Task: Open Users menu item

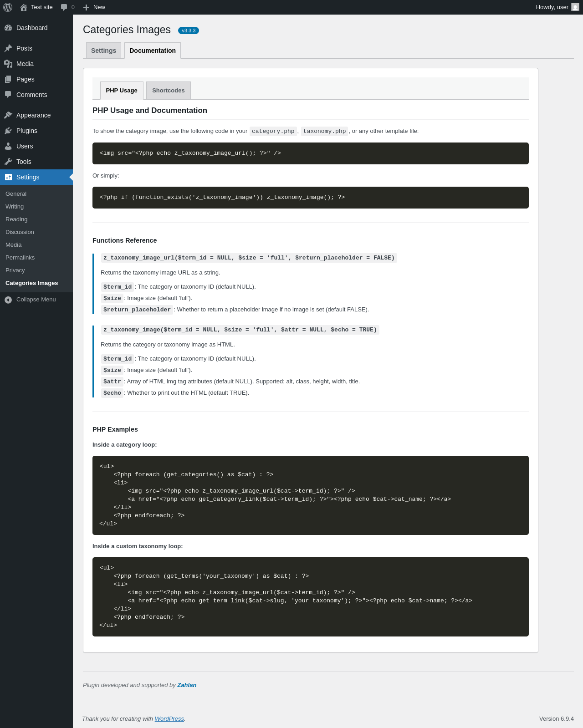Action: tap(25, 146)
